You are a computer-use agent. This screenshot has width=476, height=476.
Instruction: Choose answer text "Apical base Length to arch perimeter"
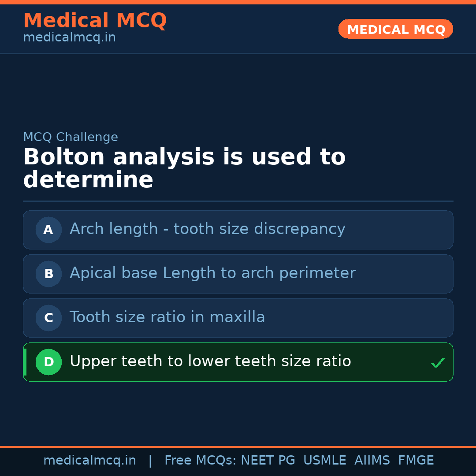(x=212, y=273)
